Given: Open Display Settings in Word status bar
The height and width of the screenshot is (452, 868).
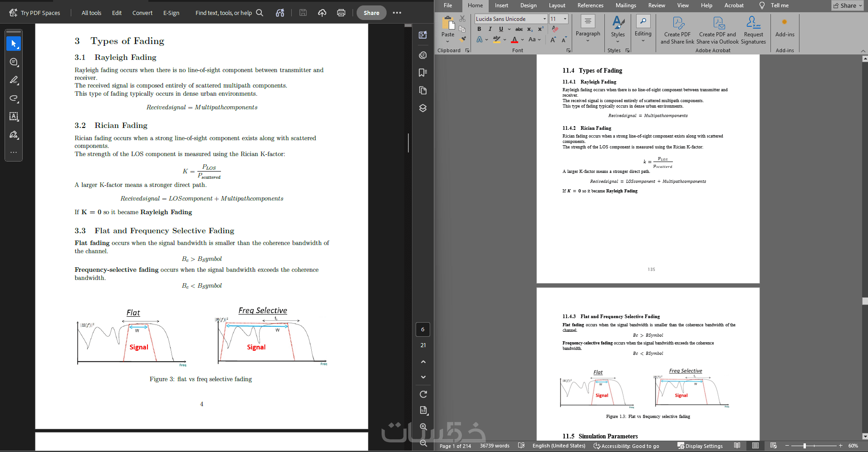Looking at the screenshot, I should 700,446.
